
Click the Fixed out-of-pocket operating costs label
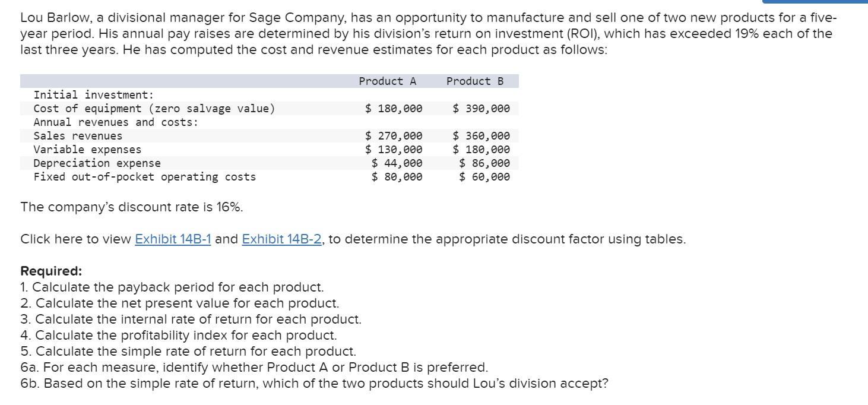[x=144, y=177]
